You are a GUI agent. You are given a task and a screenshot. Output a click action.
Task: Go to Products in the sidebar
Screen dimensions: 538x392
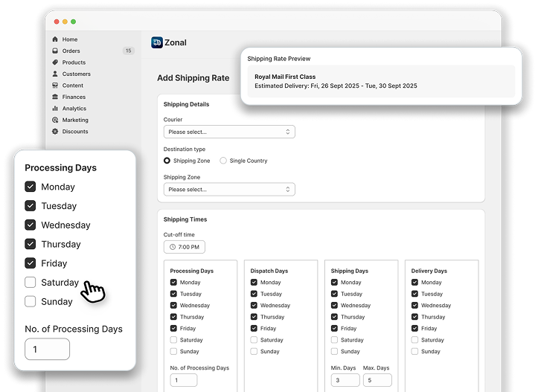tap(74, 62)
